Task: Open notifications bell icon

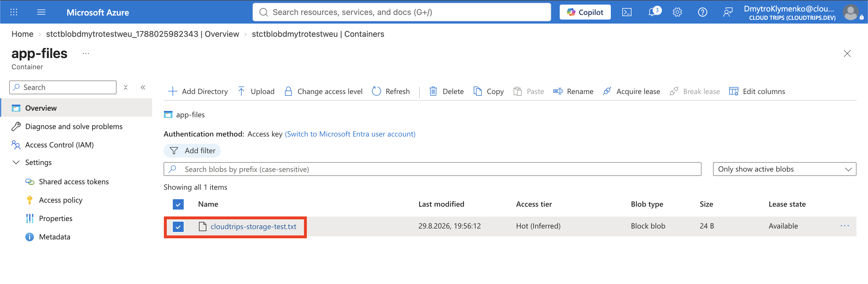Action: (x=653, y=12)
